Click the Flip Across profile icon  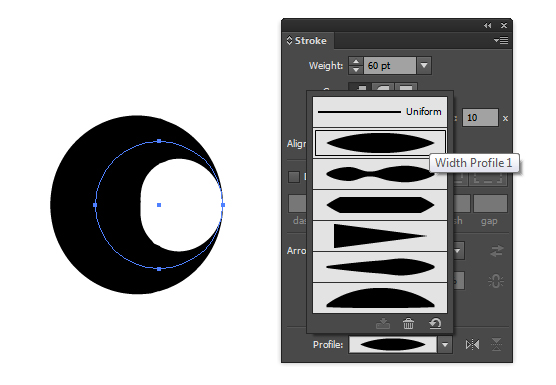coord(496,345)
